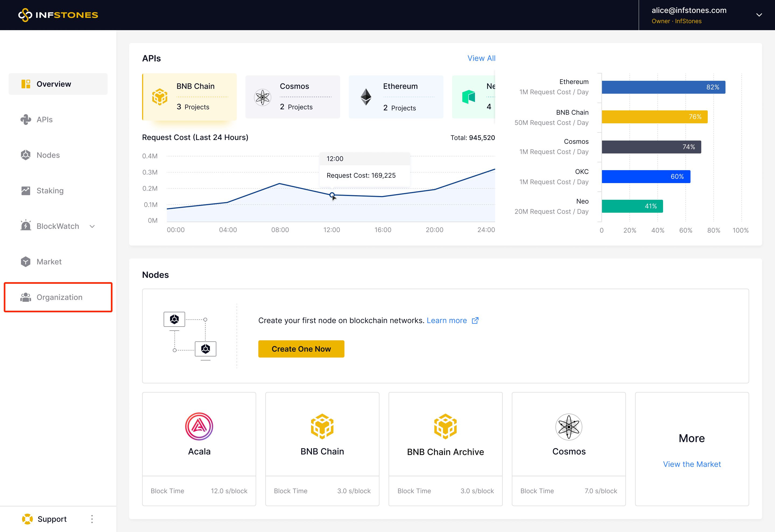
Task: Click the Support lifebuoy icon
Action: tap(27, 519)
